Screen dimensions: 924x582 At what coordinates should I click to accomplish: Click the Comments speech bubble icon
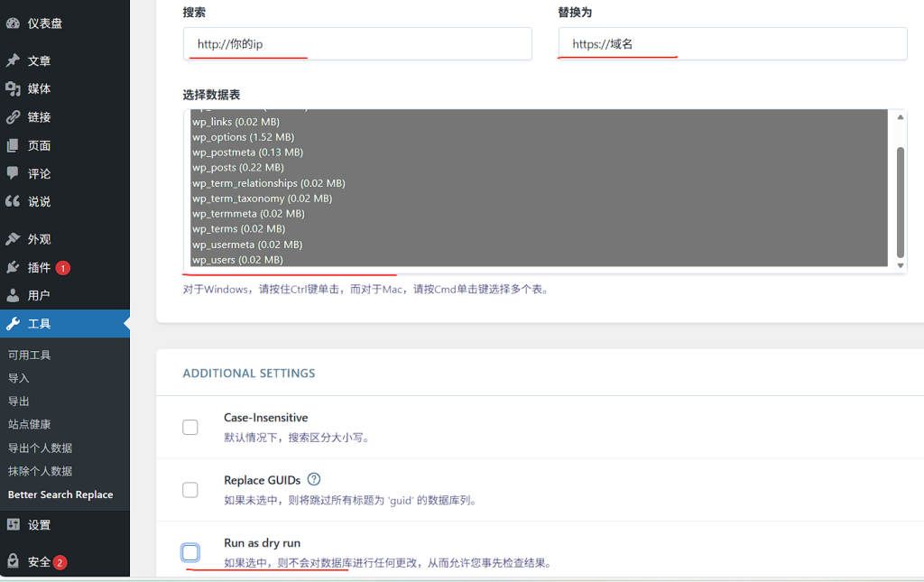pyautogui.click(x=13, y=173)
